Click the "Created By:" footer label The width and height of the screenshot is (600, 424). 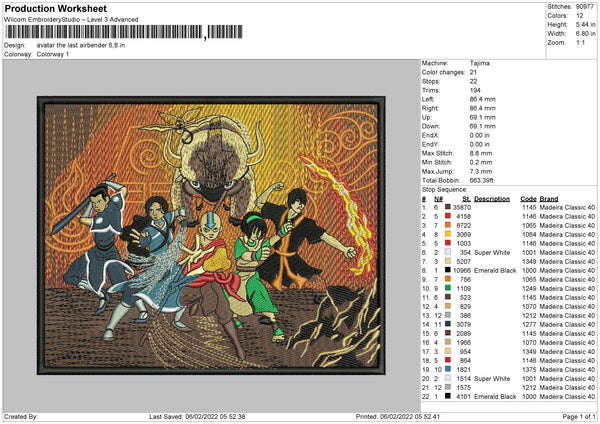pos(21,416)
